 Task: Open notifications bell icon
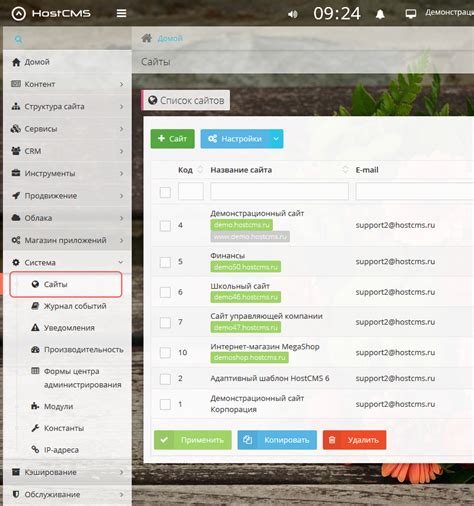(x=380, y=14)
